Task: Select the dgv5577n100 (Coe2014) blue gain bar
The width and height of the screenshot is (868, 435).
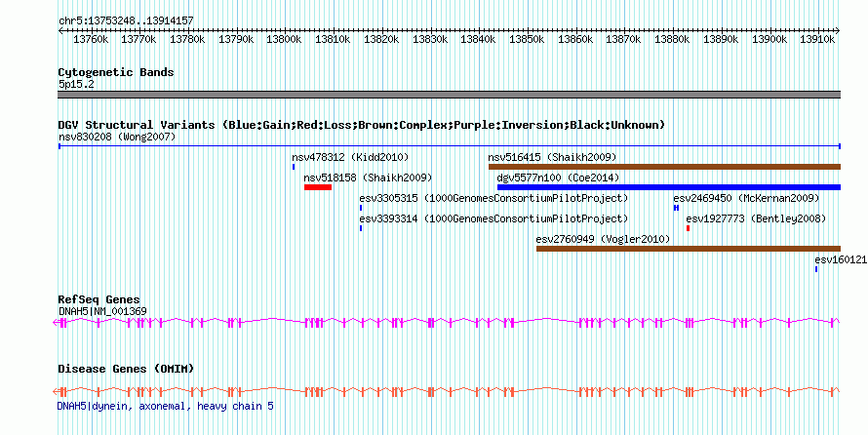Action: coord(669,187)
